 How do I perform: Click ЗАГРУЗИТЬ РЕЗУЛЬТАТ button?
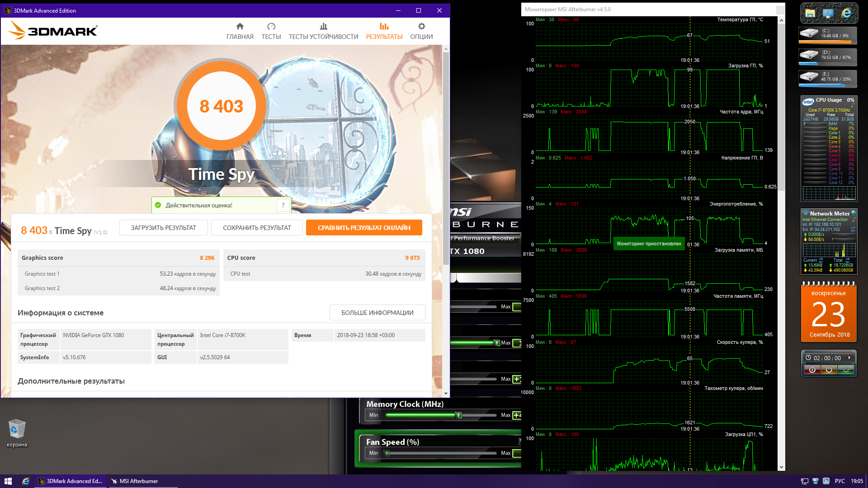[164, 228]
